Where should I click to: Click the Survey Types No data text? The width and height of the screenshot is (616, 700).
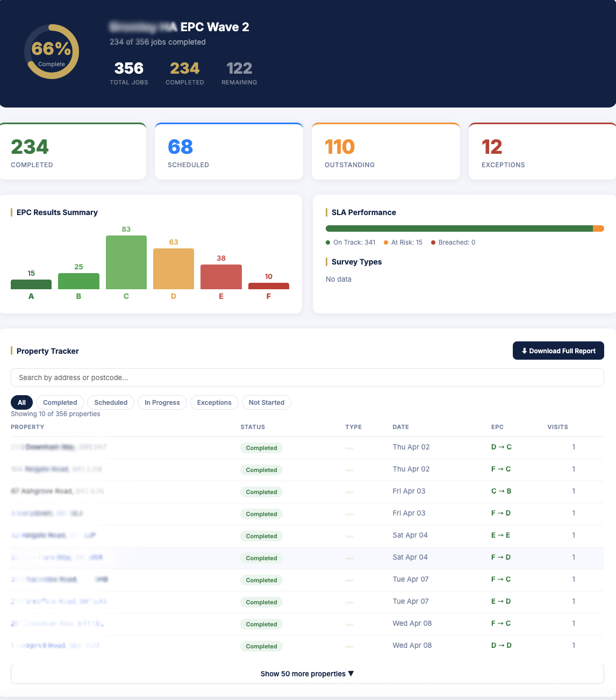[339, 279]
